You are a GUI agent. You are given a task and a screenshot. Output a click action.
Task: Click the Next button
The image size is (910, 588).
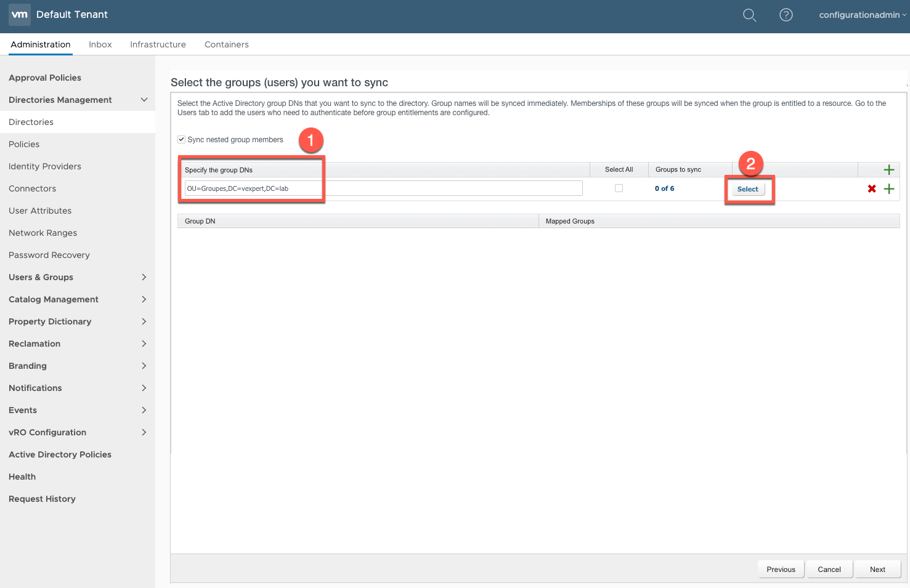click(877, 570)
